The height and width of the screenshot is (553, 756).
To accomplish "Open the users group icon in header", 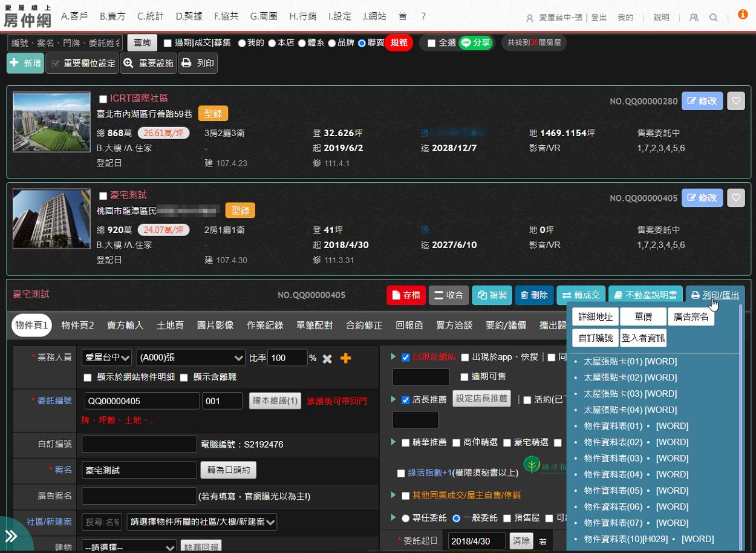I will [x=694, y=18].
